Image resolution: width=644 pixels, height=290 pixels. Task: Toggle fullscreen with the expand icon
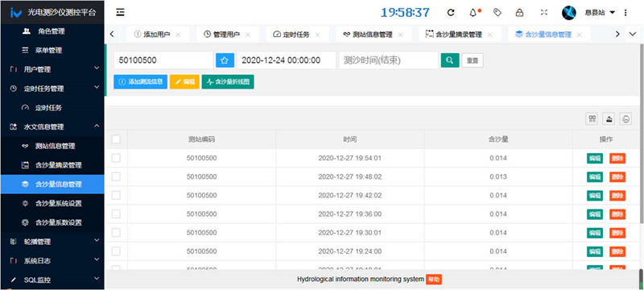(x=544, y=12)
